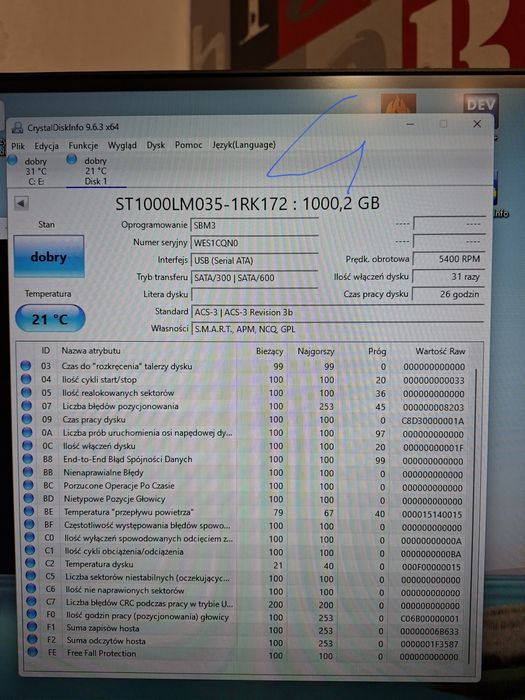Open the Dysk menu
Screen dimensions: 525x700
156,145
